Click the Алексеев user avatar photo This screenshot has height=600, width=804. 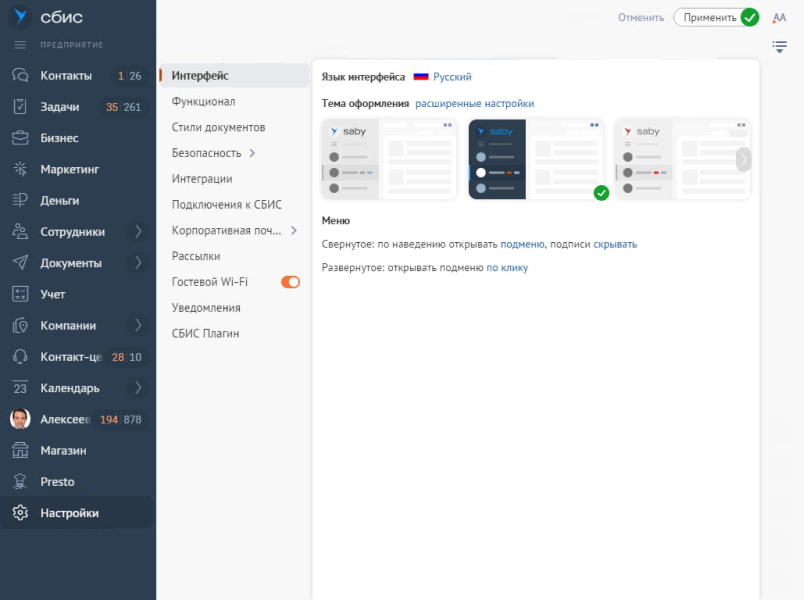20,419
